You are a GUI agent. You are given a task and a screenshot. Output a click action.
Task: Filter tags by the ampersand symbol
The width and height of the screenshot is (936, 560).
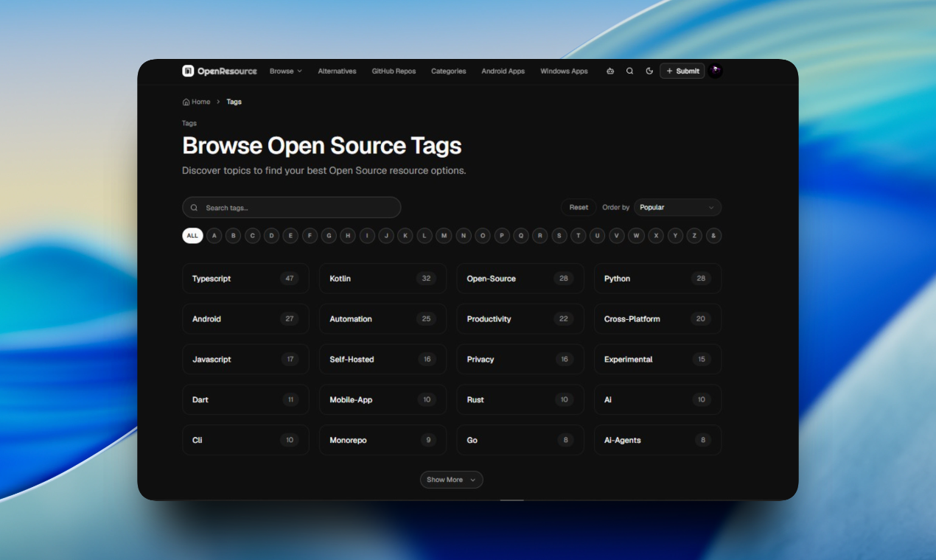pyautogui.click(x=713, y=236)
